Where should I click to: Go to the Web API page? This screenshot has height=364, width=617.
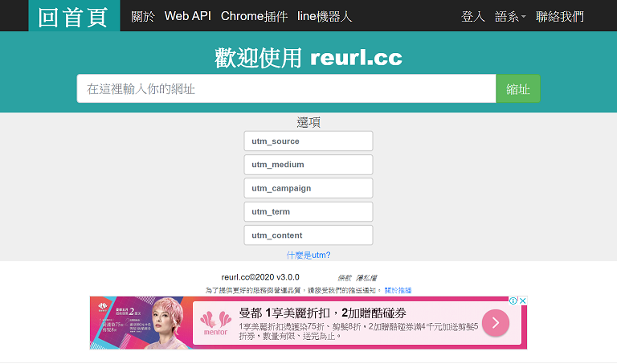click(187, 16)
